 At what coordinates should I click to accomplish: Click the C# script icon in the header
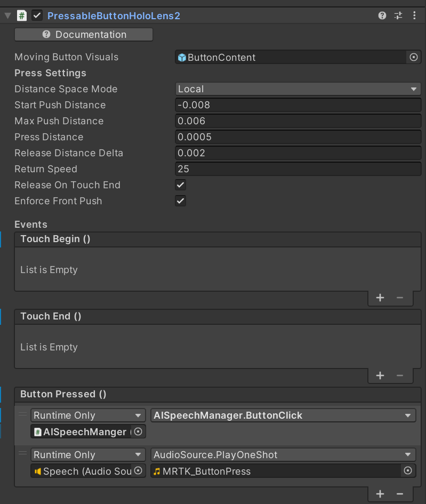[21, 15]
